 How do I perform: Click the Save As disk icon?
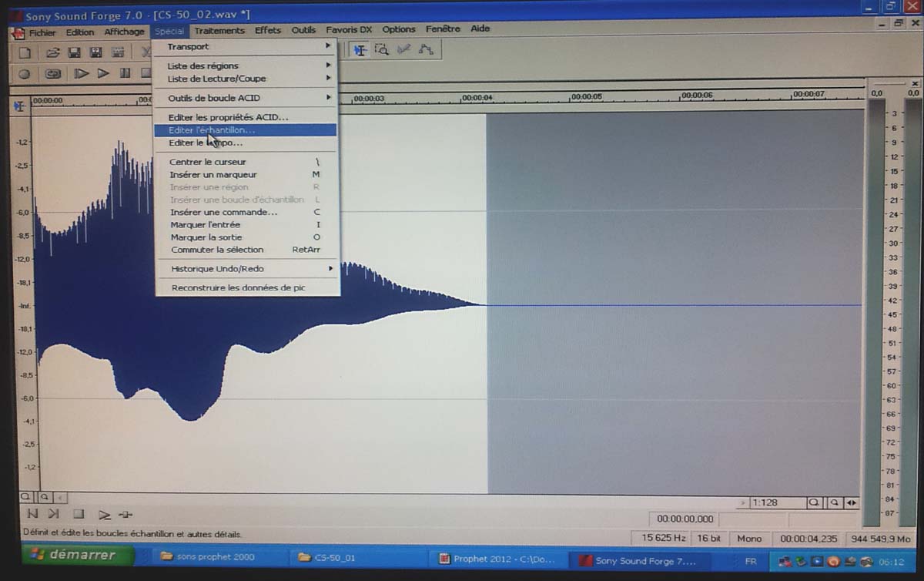96,52
